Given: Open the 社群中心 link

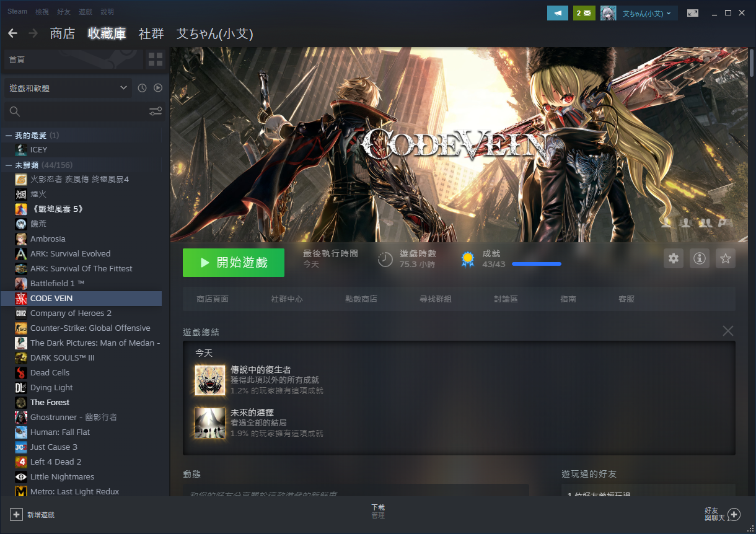Looking at the screenshot, I should tap(286, 299).
